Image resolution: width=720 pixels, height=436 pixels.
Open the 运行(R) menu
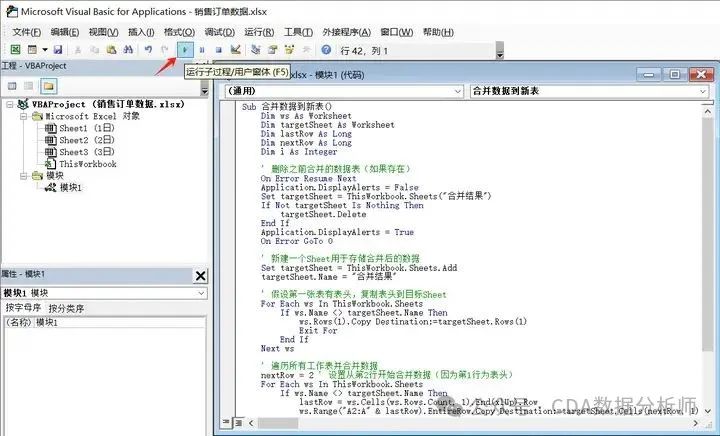pyautogui.click(x=259, y=32)
